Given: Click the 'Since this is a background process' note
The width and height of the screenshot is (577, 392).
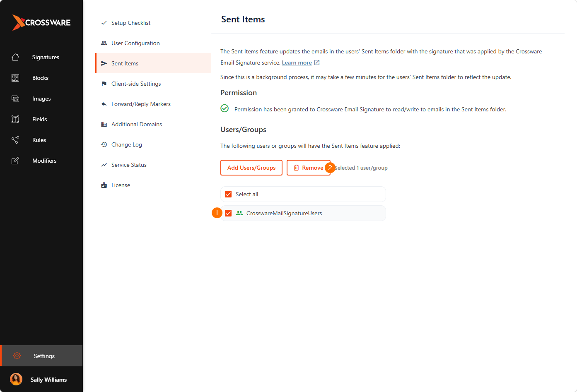Looking at the screenshot, I should pyautogui.click(x=366, y=77).
